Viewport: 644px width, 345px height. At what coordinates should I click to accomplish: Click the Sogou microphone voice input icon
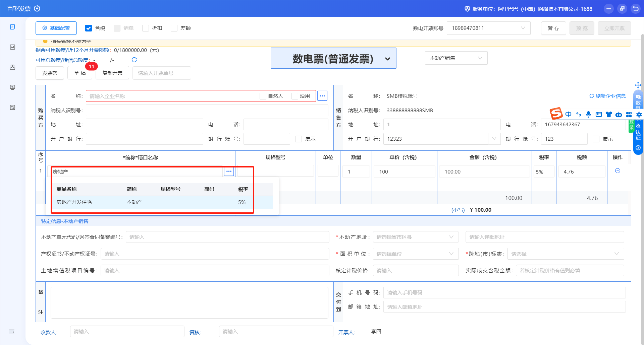click(588, 114)
